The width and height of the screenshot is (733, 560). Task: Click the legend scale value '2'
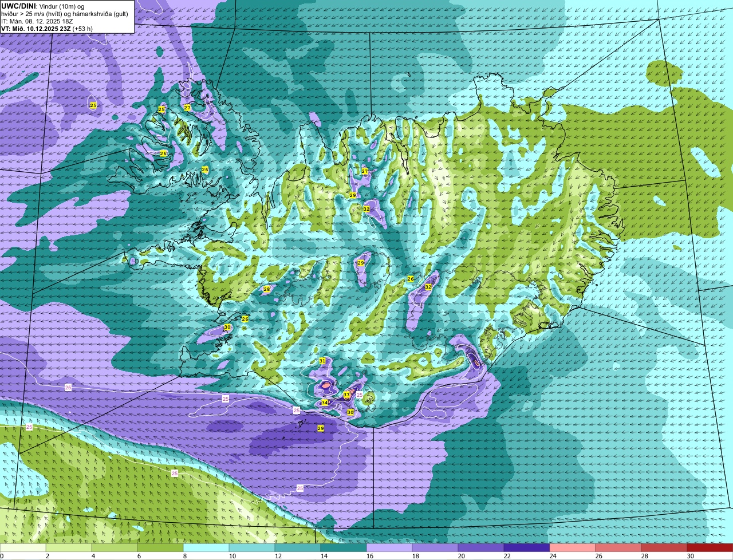[x=47, y=556]
